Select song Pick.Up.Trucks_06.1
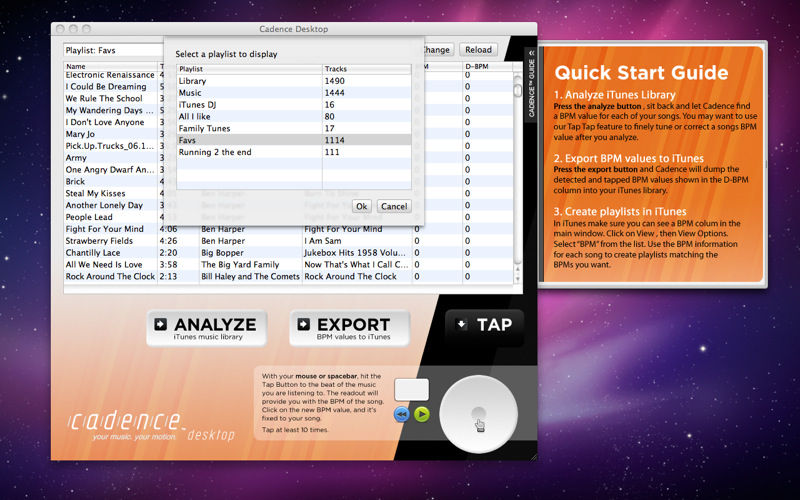 point(110,146)
